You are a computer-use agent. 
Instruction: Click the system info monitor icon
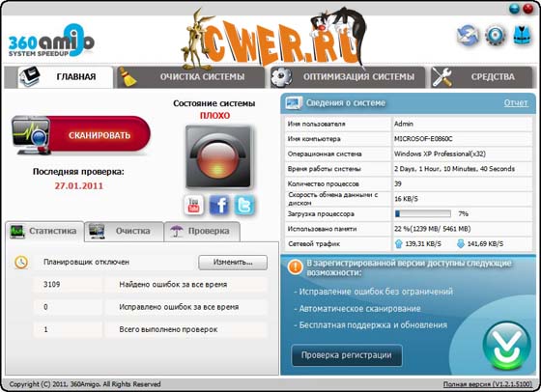point(294,103)
